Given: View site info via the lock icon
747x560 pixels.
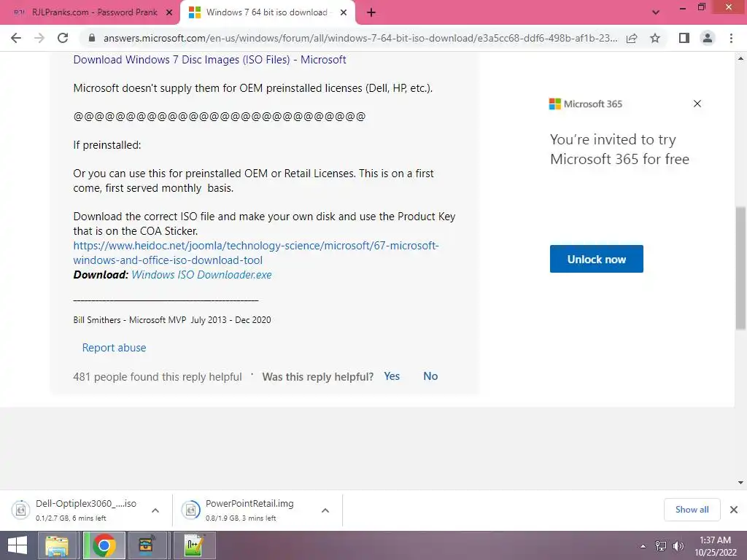Looking at the screenshot, I should point(92,38).
